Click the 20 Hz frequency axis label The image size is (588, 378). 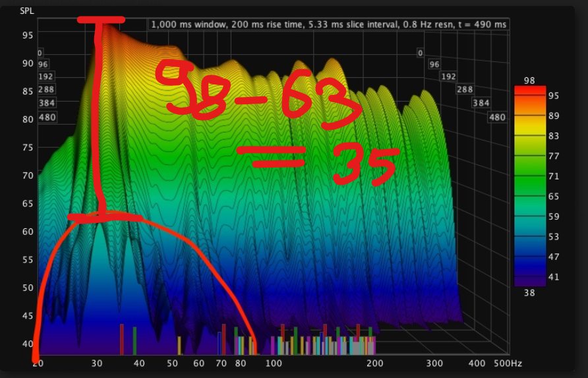coord(37,363)
